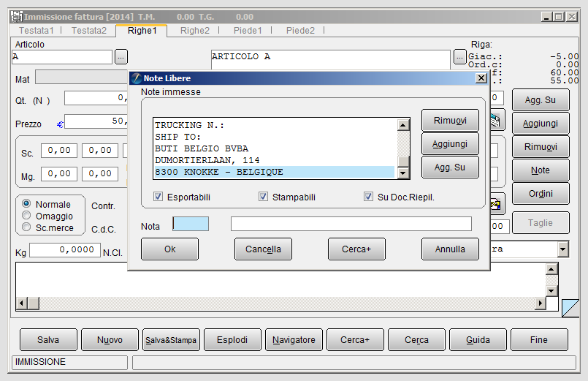This screenshot has height=381, width=588.
Task: Focus the first Sc. discount field
Action: click(x=59, y=151)
